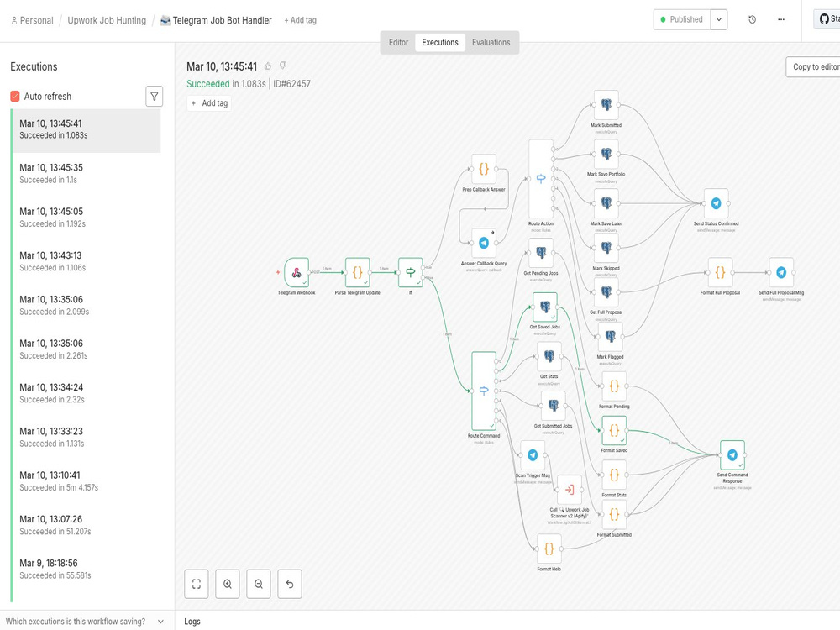Switch to the Editor tab

[398, 42]
